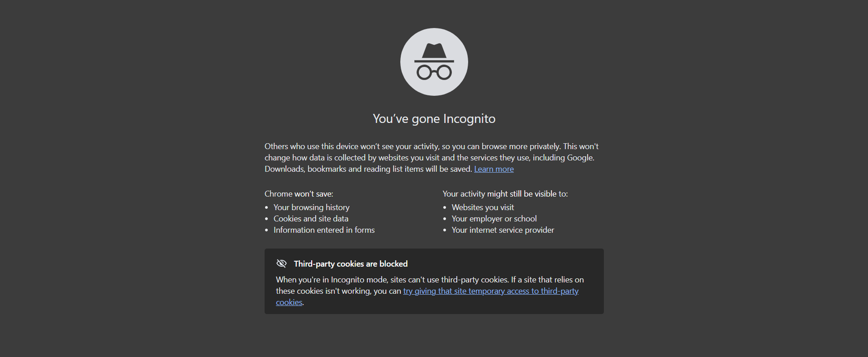Open the Learn more link

pyautogui.click(x=494, y=169)
